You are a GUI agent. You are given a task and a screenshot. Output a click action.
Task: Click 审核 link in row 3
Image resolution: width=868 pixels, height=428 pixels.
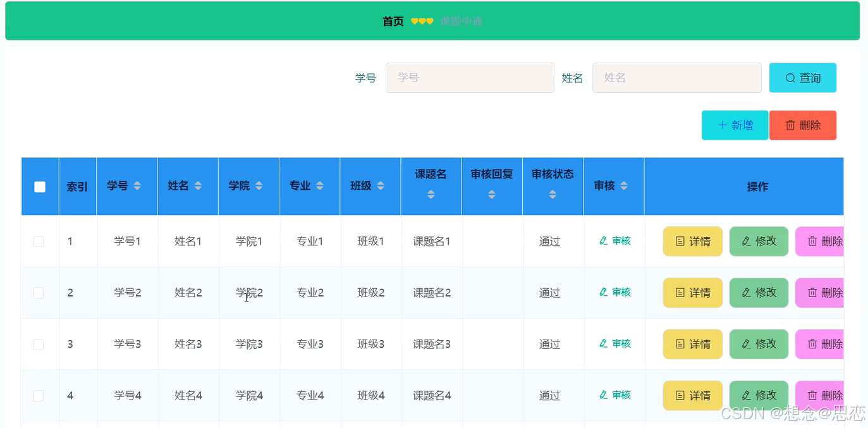click(x=614, y=343)
